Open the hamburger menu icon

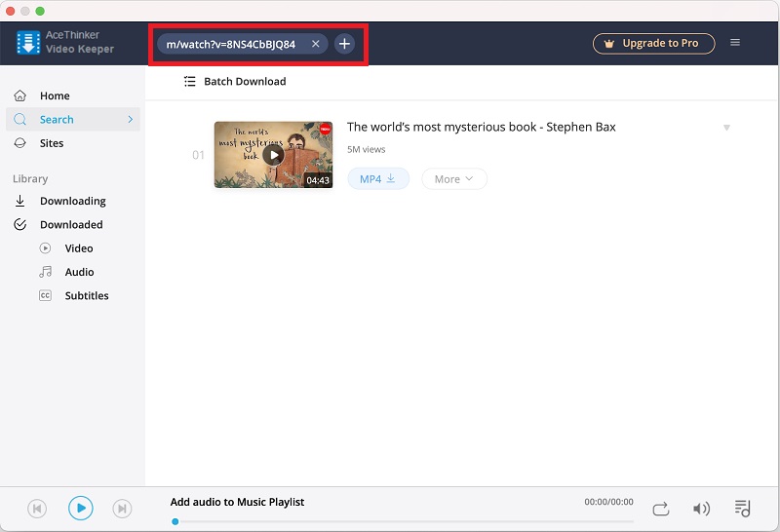pyautogui.click(x=735, y=43)
